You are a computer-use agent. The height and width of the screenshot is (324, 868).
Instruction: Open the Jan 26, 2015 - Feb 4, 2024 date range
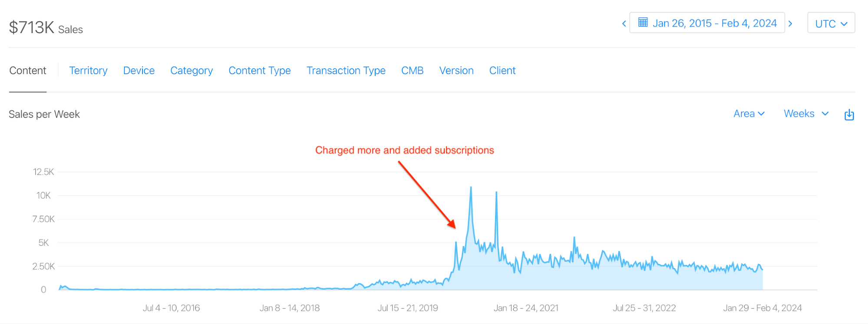point(707,23)
